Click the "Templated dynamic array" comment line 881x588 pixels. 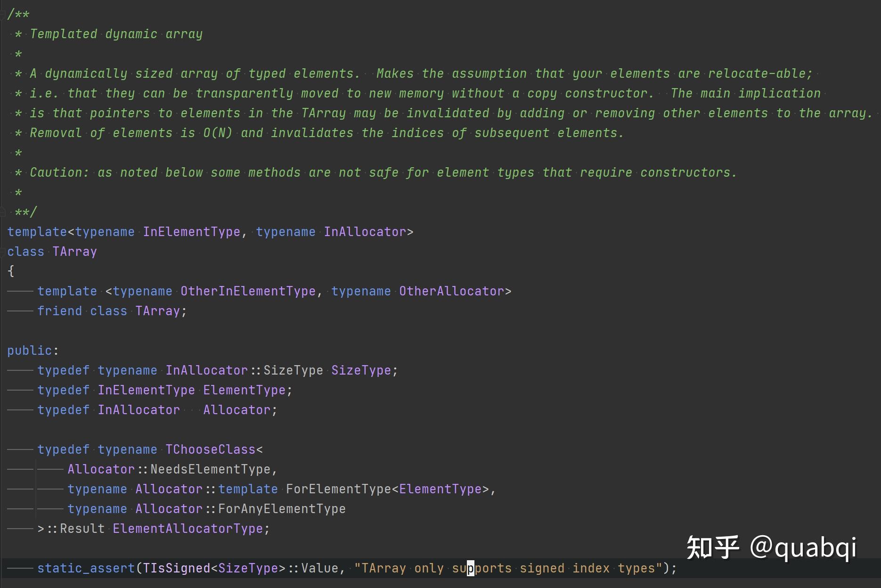(x=116, y=34)
